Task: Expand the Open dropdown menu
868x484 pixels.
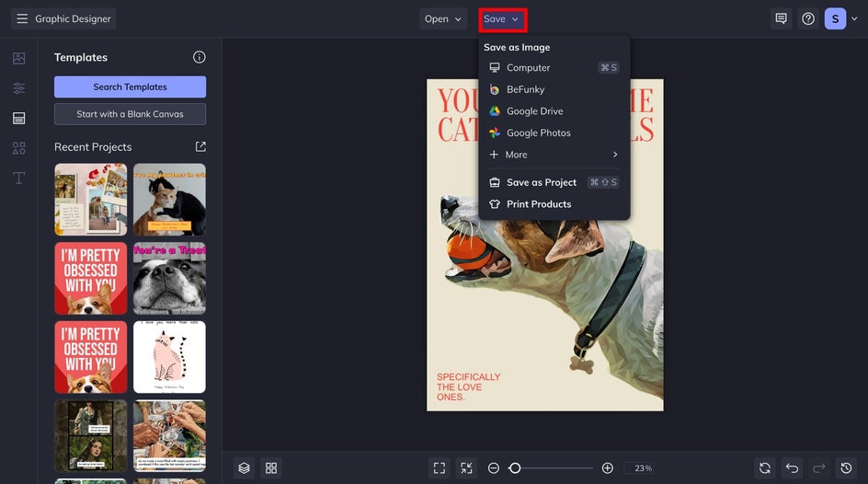Action: 443,19
